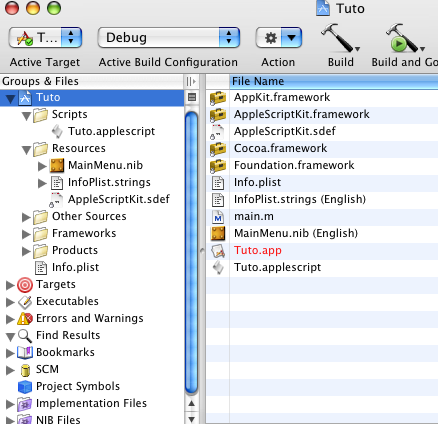Collapse the Scripts folder triangle
Screen dimensions: 438x424
click(26, 116)
